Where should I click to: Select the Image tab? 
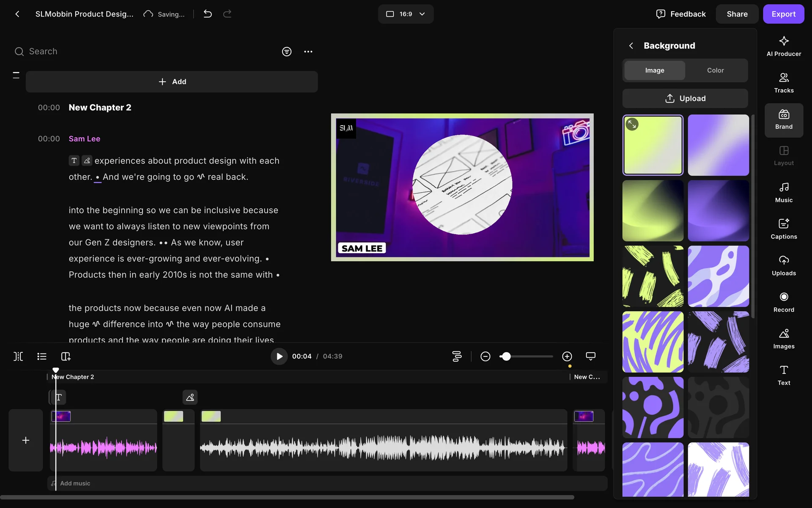click(654, 70)
